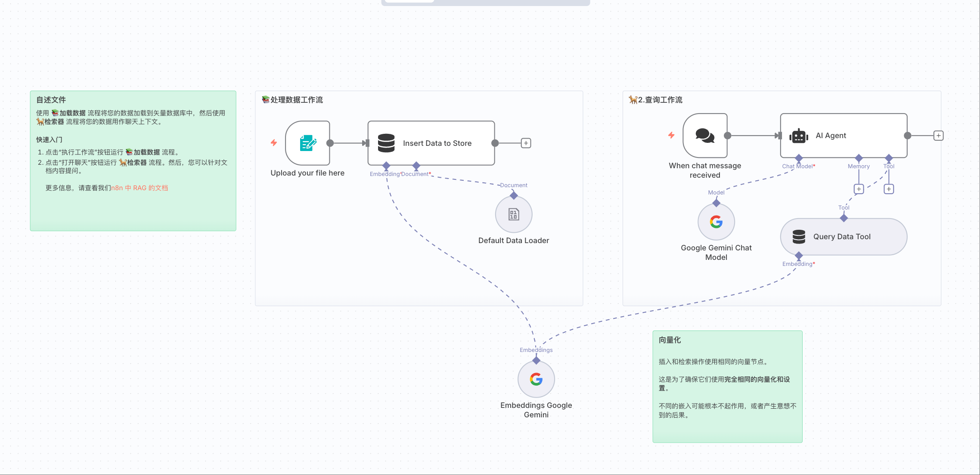Image resolution: width=980 pixels, height=475 pixels.
Task: Click the trigger bolt beside Upload file node
Action: [x=274, y=142]
